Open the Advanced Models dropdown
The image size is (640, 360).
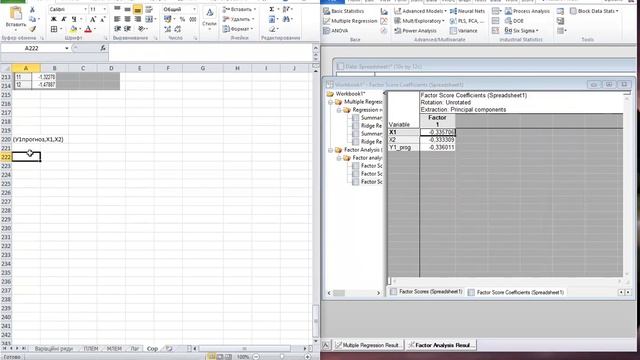point(420,11)
